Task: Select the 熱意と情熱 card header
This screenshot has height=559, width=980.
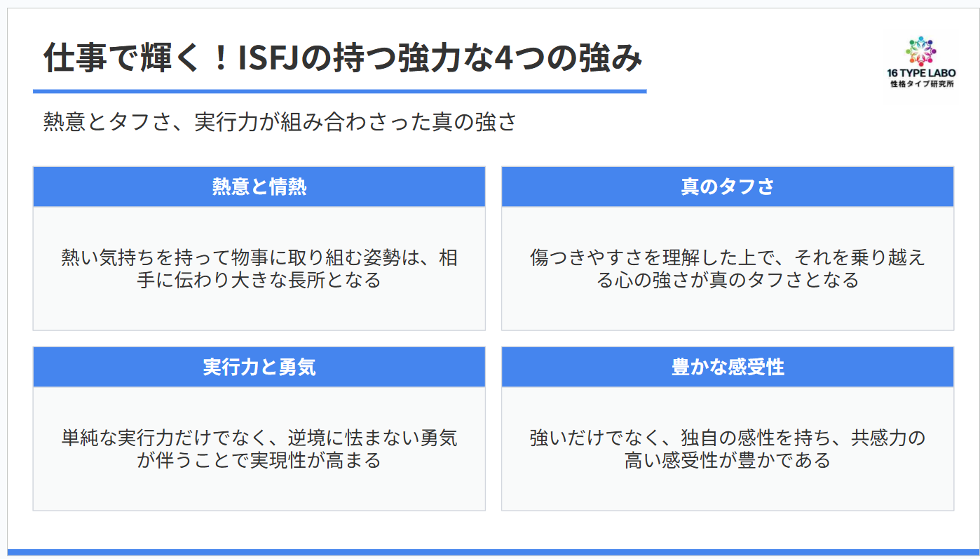Action: pos(259,187)
